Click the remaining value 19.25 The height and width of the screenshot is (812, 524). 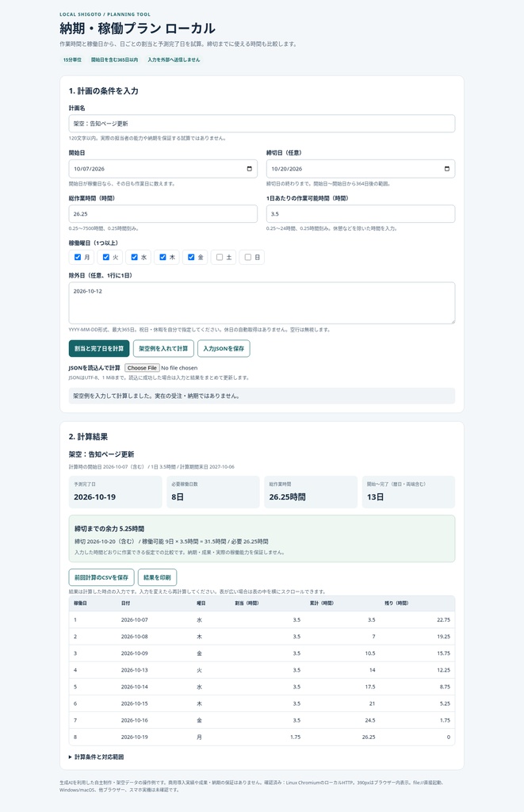point(444,637)
